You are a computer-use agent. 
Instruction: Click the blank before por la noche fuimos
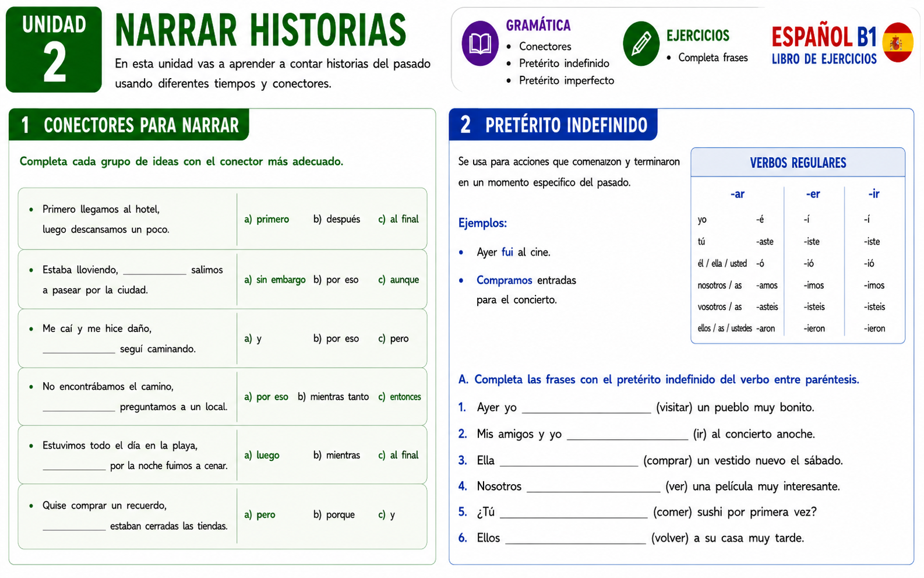(x=74, y=466)
